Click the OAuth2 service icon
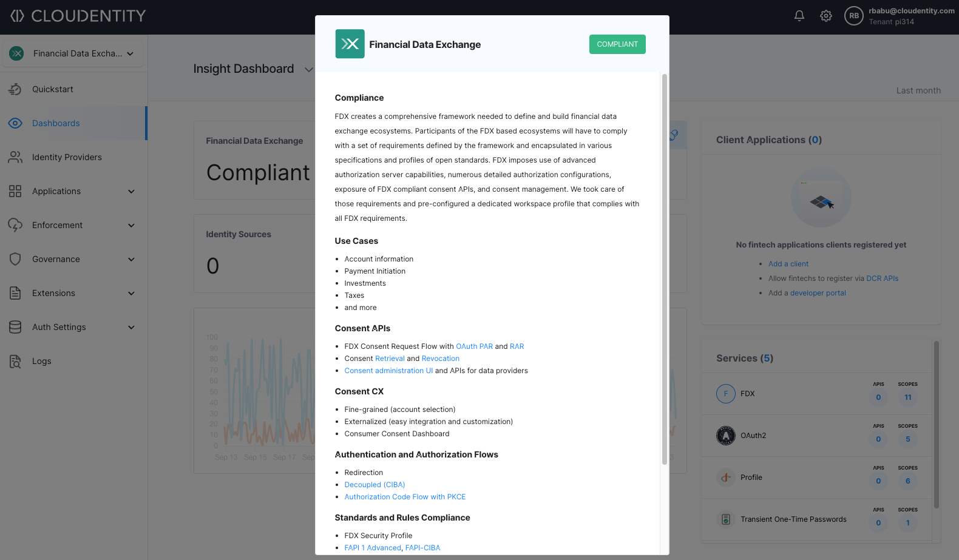Image resolution: width=959 pixels, height=560 pixels. pyautogui.click(x=726, y=436)
